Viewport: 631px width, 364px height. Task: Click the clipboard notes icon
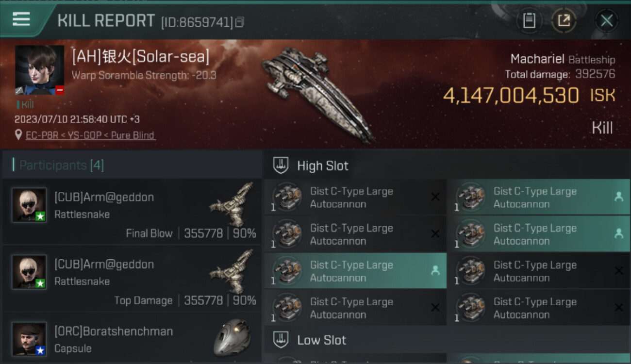click(x=529, y=20)
